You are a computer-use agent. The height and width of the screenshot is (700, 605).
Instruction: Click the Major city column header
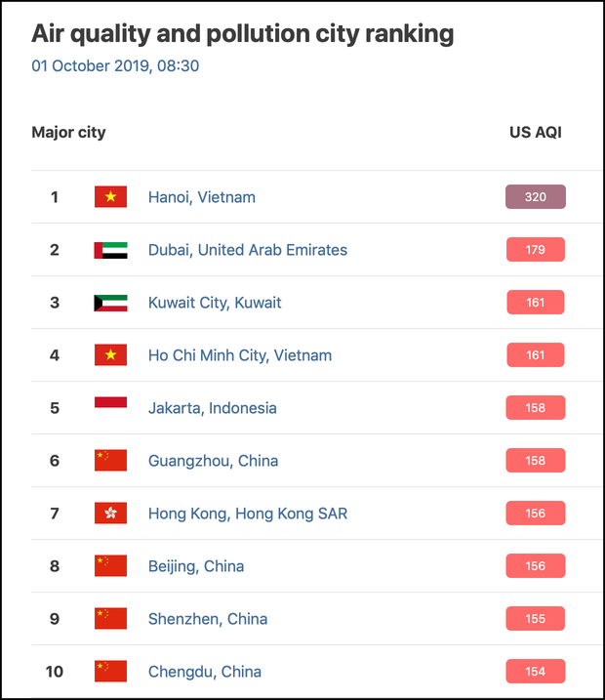click(68, 132)
